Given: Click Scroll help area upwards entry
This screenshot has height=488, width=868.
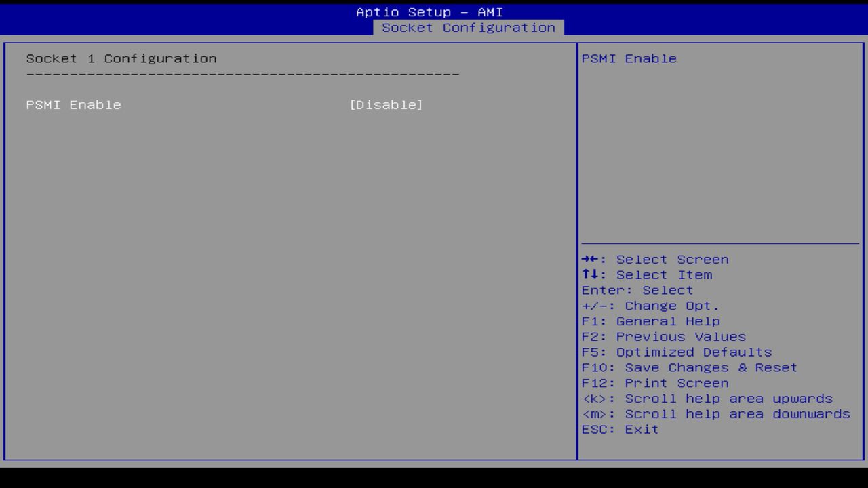Looking at the screenshot, I should pyautogui.click(x=707, y=399).
